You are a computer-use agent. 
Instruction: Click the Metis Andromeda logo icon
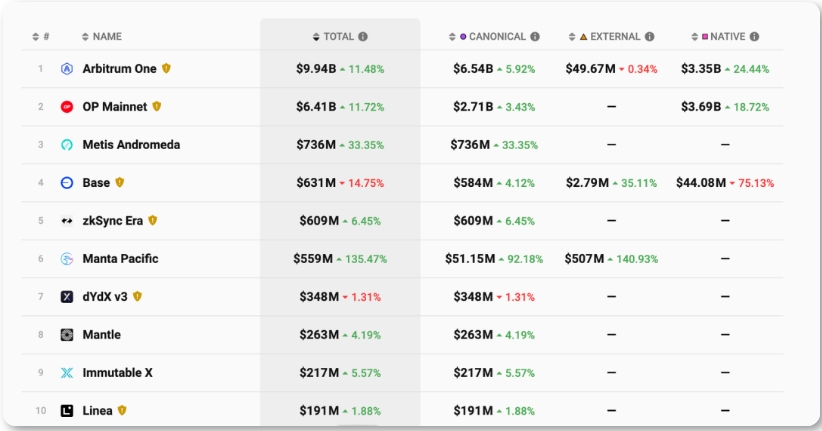click(x=67, y=145)
